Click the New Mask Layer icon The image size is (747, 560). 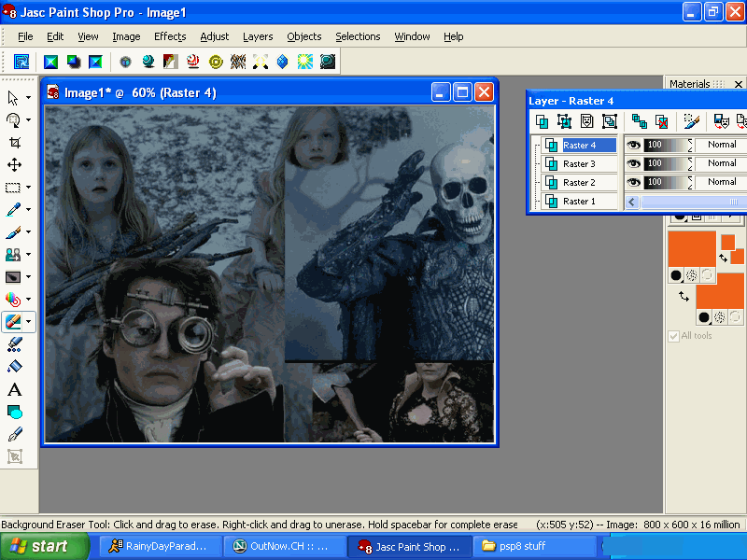pos(587,121)
